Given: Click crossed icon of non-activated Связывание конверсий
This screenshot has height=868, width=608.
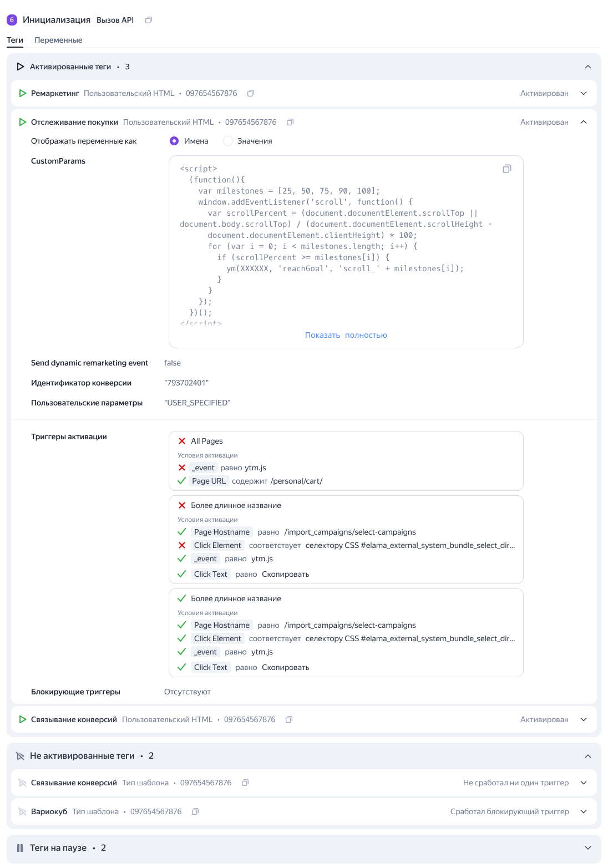Looking at the screenshot, I should click(x=23, y=783).
